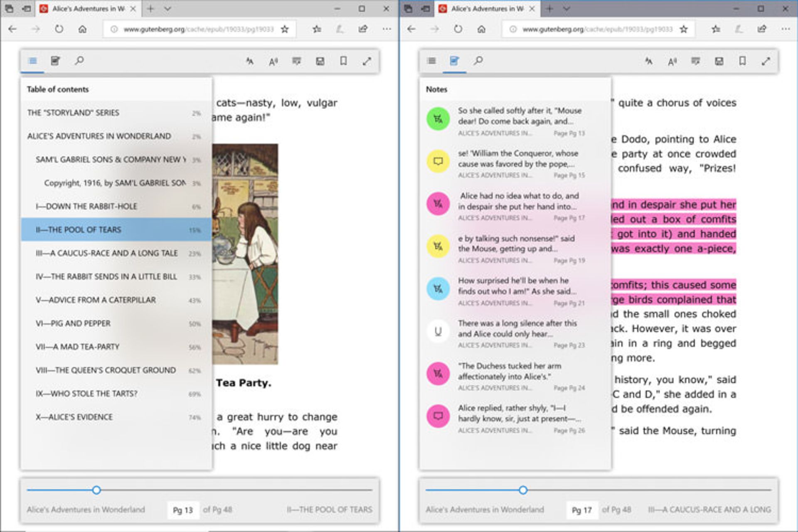Open the Table of contents panel

[32, 61]
